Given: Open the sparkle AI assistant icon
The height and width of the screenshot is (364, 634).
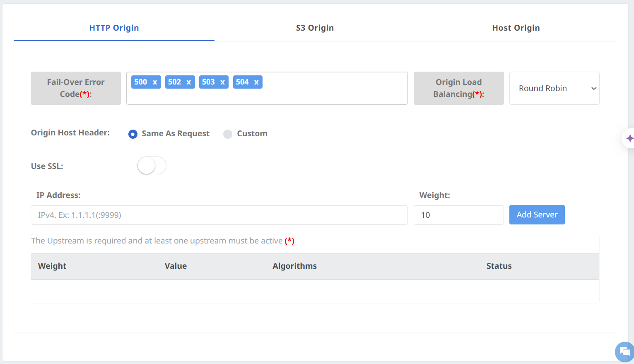Looking at the screenshot, I should point(629,138).
